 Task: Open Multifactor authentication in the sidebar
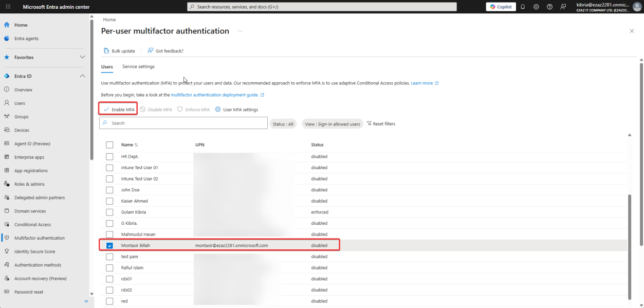click(x=40, y=238)
